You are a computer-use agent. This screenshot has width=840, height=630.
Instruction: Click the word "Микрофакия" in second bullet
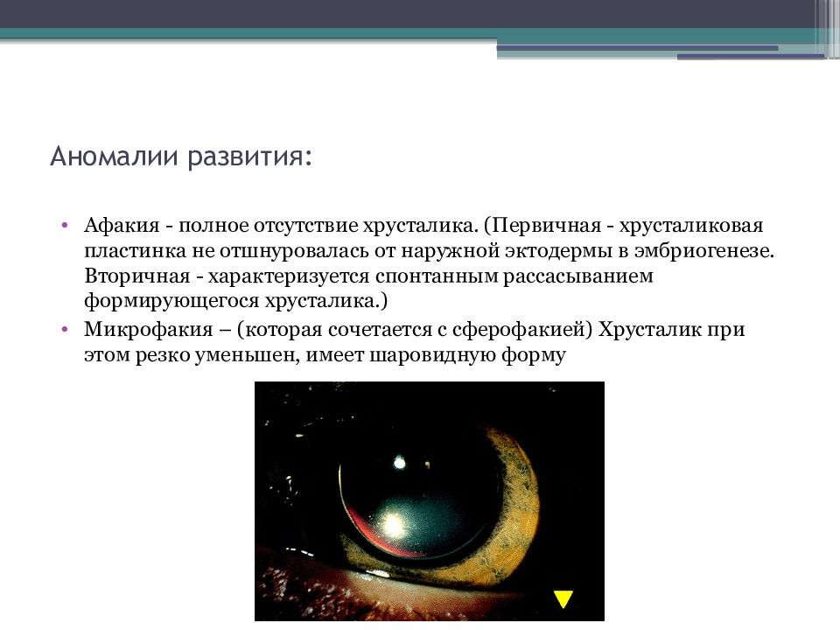point(149,329)
